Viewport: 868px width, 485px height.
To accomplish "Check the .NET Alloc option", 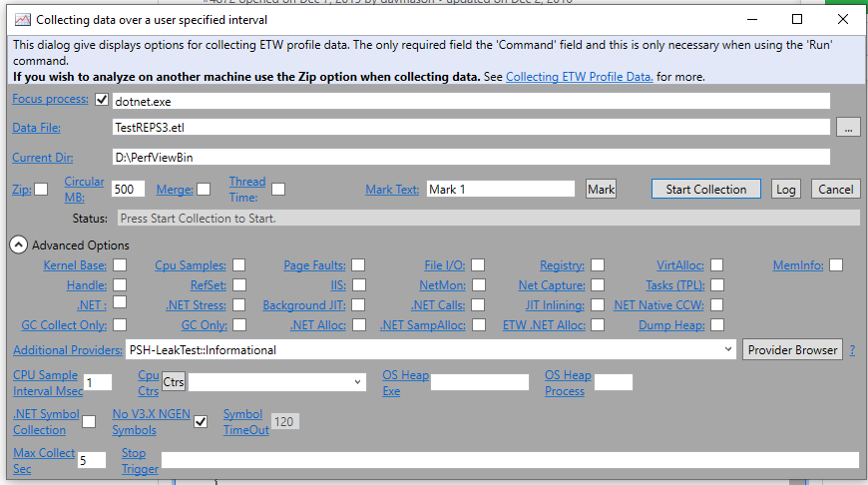I will [x=359, y=325].
